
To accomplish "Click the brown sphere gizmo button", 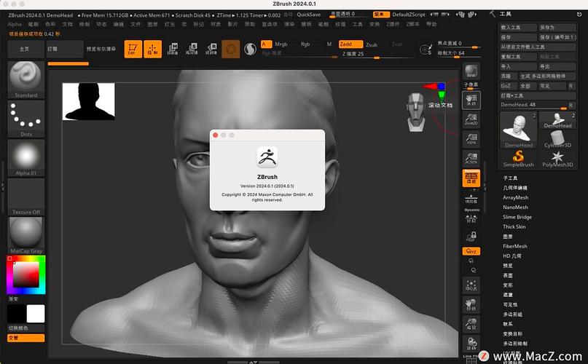I will [x=231, y=49].
